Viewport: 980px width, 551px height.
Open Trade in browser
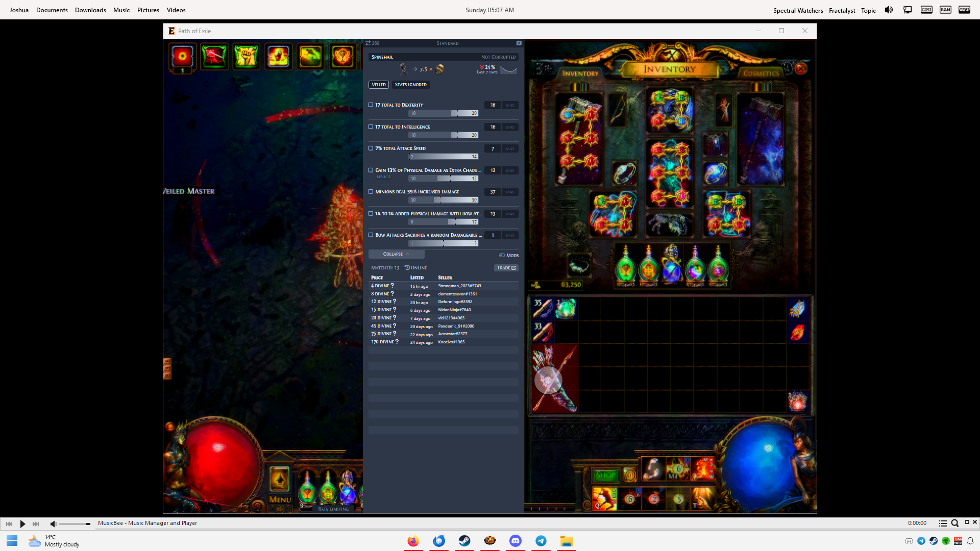(506, 268)
